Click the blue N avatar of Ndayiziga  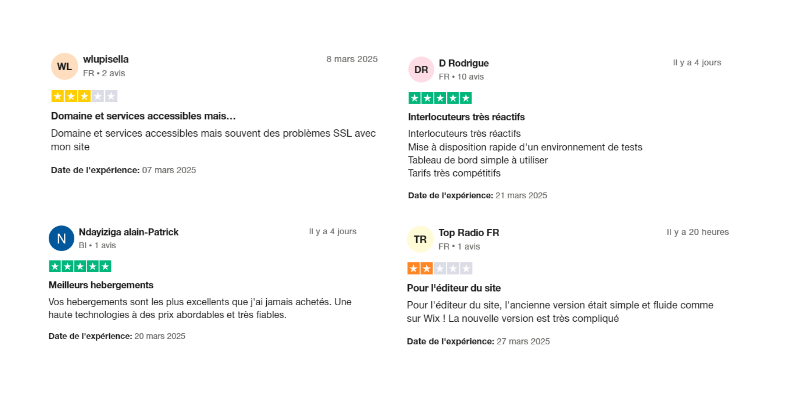pyautogui.click(x=62, y=238)
